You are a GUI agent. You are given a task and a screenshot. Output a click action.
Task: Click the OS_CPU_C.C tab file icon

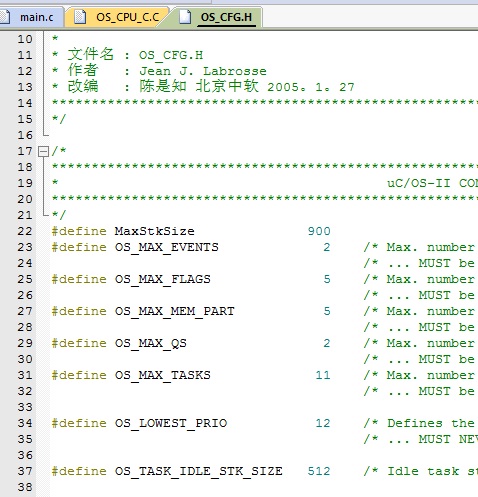80,17
